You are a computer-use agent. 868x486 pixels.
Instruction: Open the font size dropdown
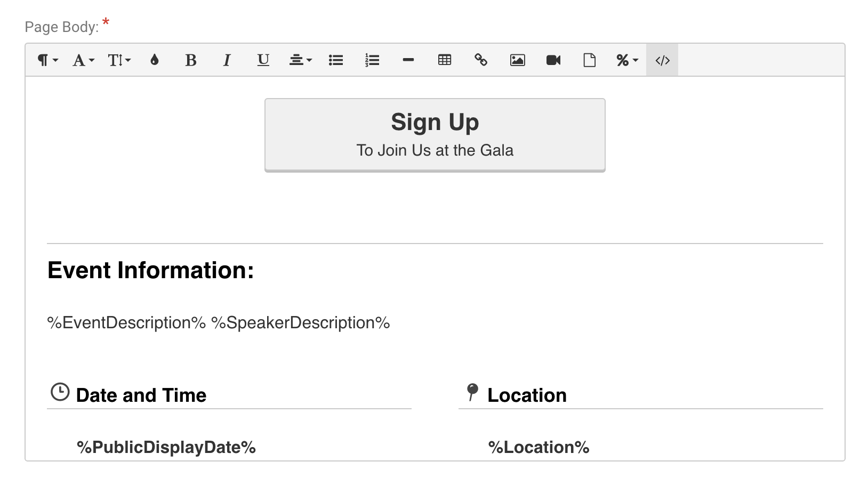(119, 60)
